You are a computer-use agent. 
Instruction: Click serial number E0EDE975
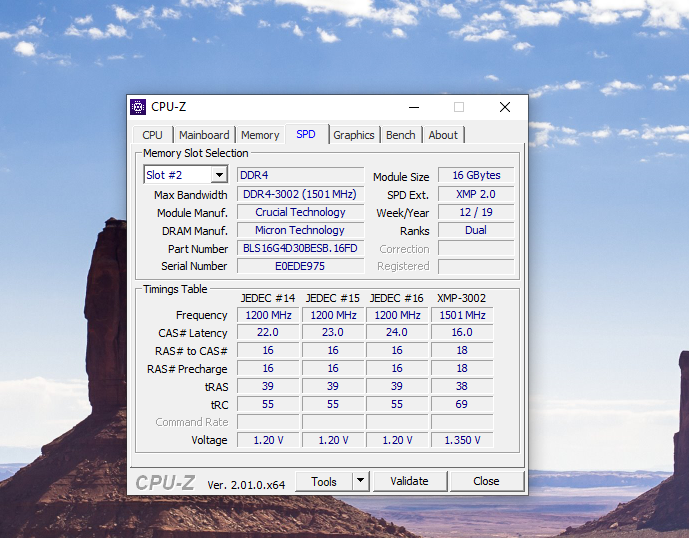[301, 266]
